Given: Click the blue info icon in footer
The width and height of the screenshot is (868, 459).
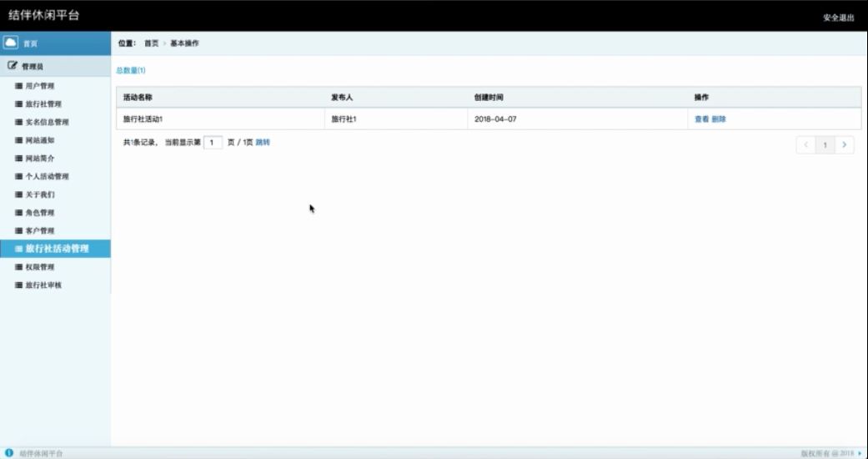Looking at the screenshot, I should tap(9, 453).
